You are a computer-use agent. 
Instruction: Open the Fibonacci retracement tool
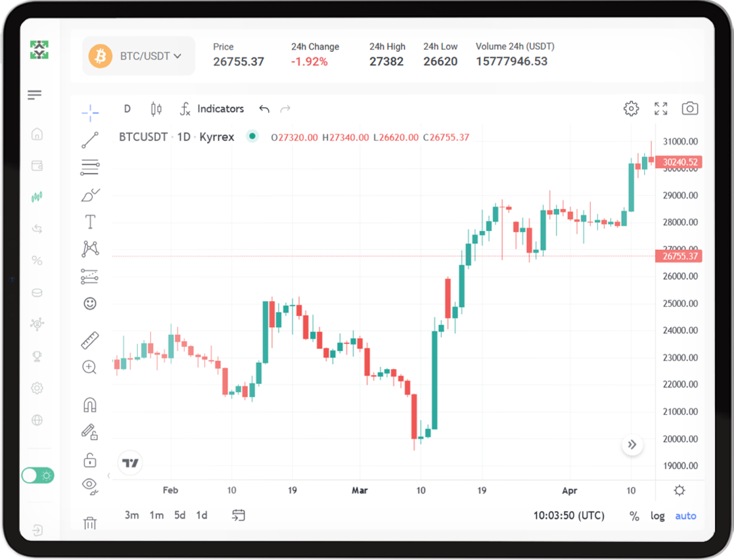tap(90, 167)
